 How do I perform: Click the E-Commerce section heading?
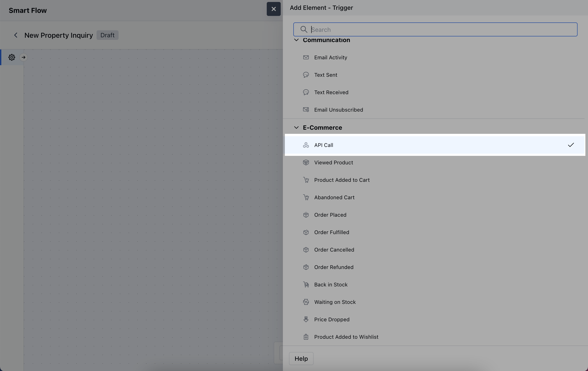(322, 128)
